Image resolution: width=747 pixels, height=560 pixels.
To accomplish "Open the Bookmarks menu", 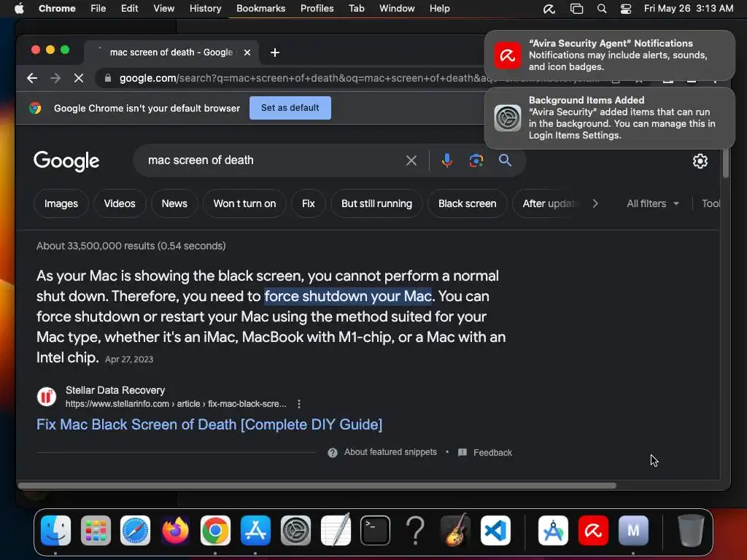I will click(260, 9).
